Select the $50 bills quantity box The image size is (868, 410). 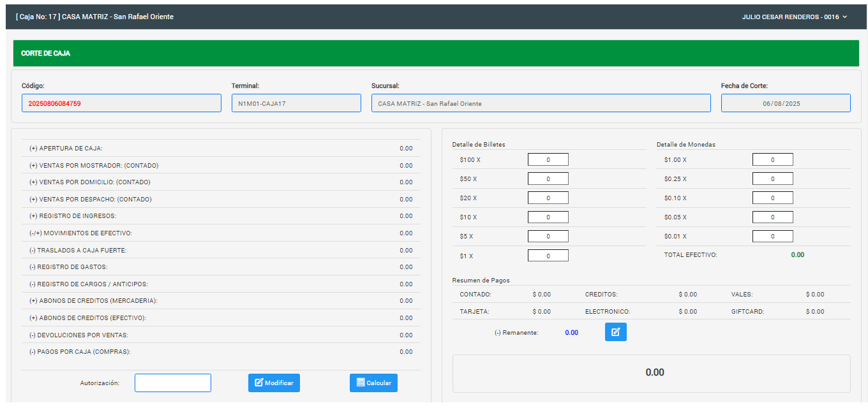coord(548,179)
